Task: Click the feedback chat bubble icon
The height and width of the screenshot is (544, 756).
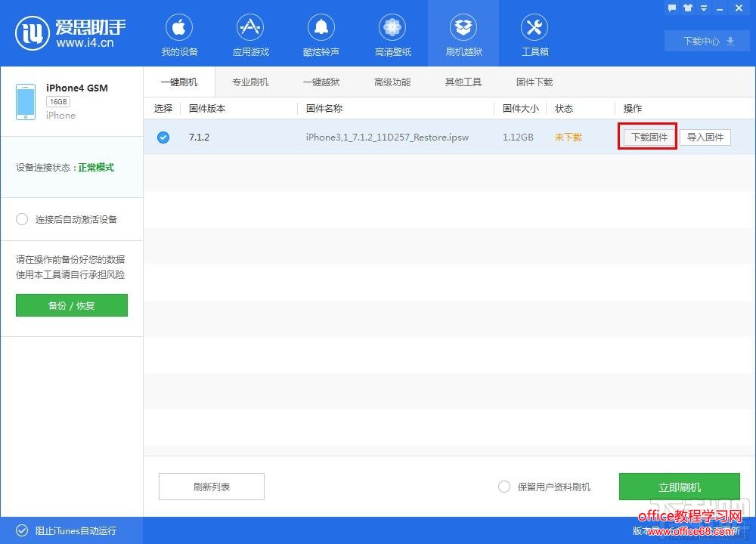Action: (x=672, y=8)
